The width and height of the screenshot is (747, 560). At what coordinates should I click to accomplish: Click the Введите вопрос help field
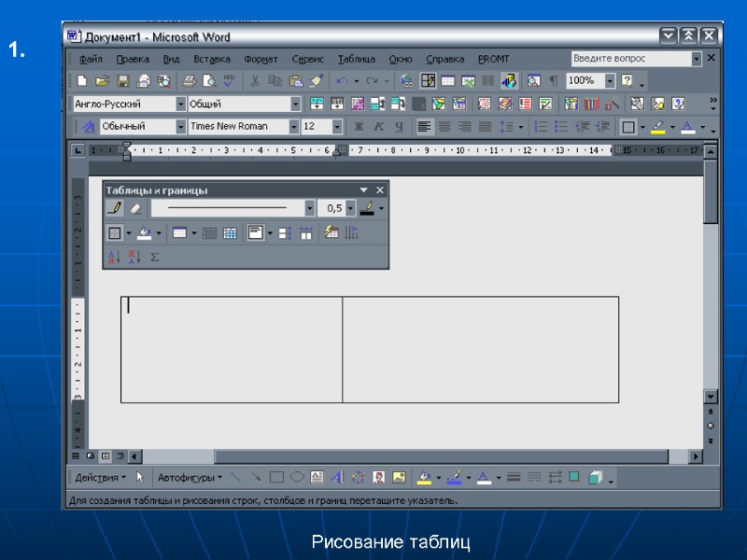pyautogui.click(x=631, y=59)
